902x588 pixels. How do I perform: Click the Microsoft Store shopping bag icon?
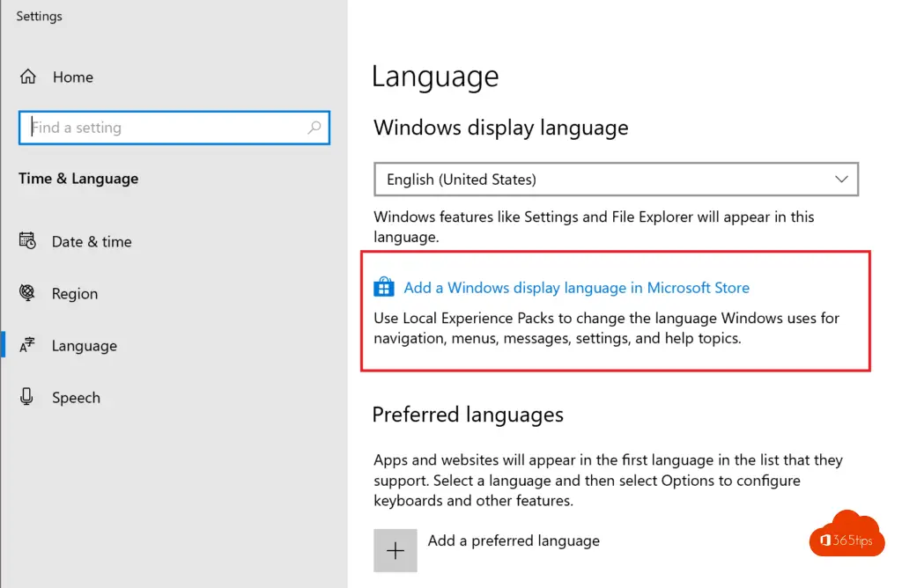[384, 288]
